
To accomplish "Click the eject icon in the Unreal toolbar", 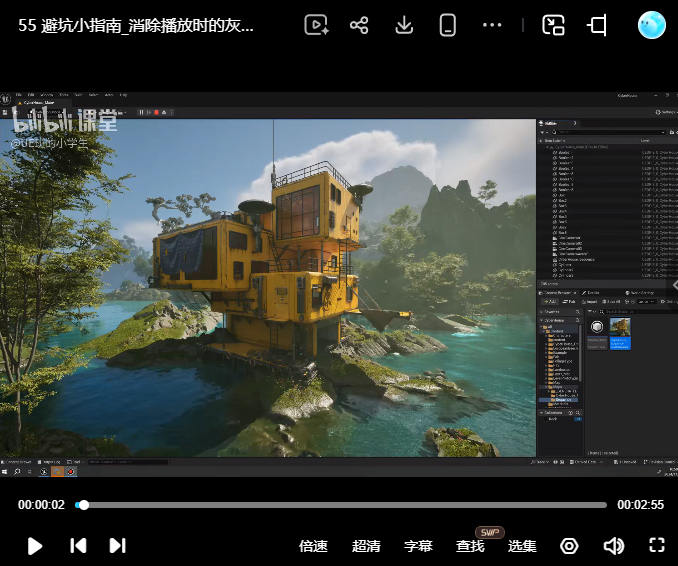I will click(x=164, y=112).
